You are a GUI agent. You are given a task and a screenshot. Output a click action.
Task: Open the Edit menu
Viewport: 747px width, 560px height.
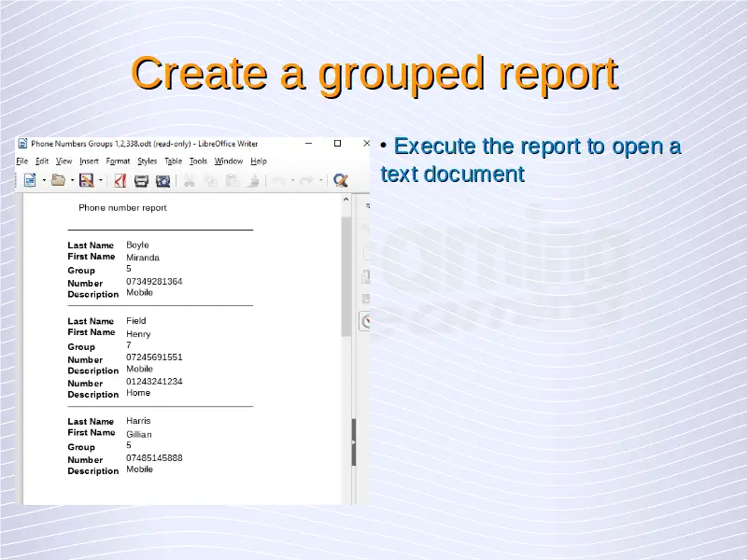(x=42, y=161)
